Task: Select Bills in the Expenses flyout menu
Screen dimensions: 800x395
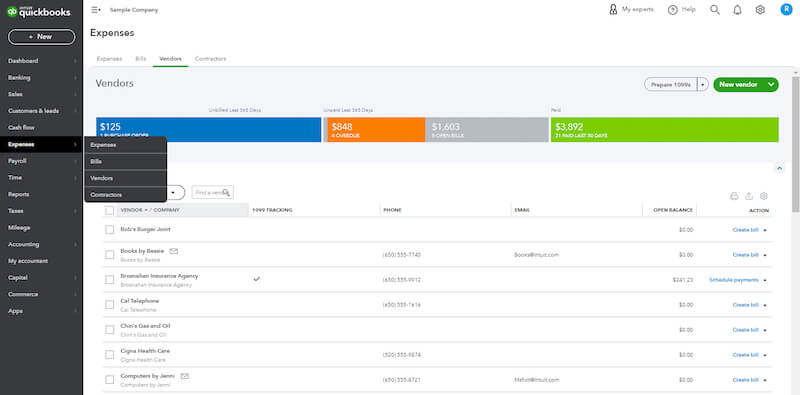Action: click(x=126, y=161)
